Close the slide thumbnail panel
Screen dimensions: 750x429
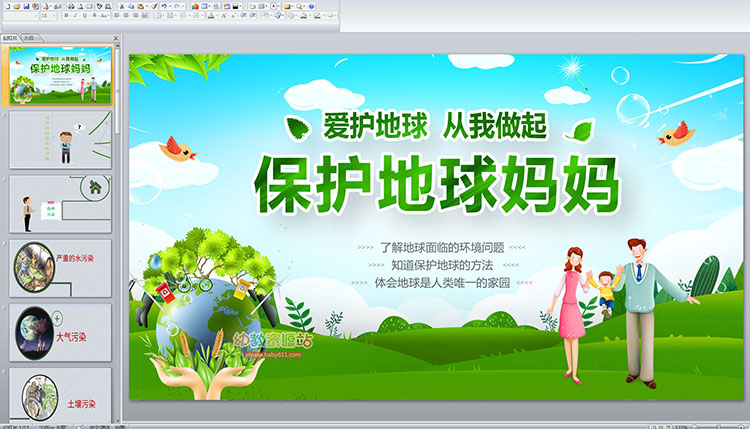click(116, 38)
